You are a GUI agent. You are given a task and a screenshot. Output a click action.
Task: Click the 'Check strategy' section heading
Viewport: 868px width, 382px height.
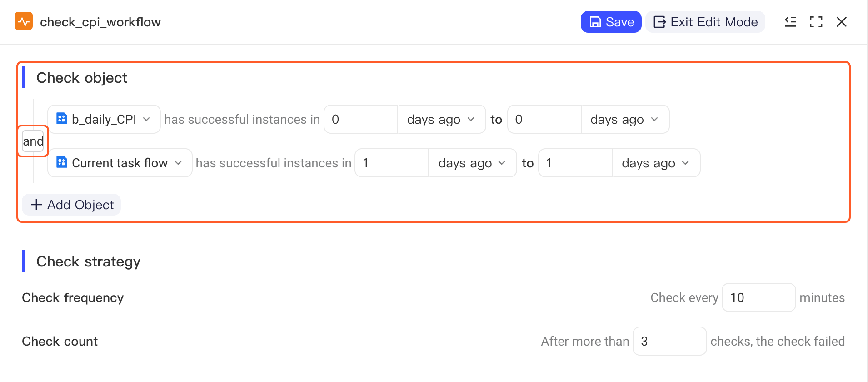coord(88,261)
